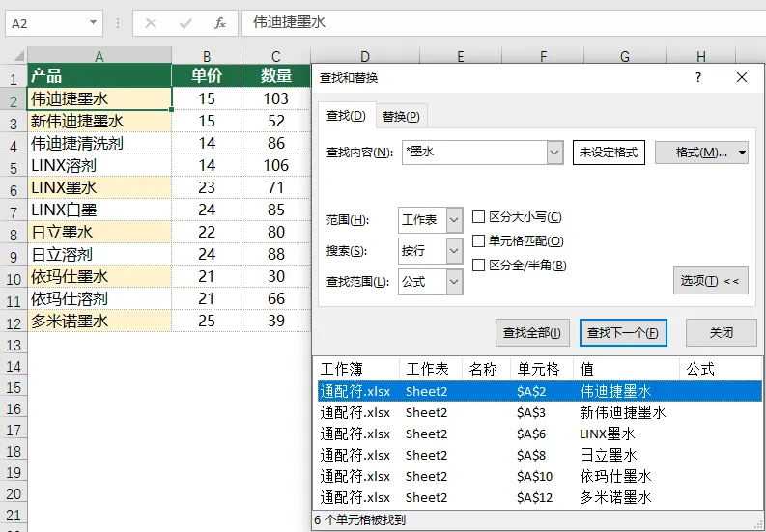Open the 搜索 按行 dropdown

454,251
